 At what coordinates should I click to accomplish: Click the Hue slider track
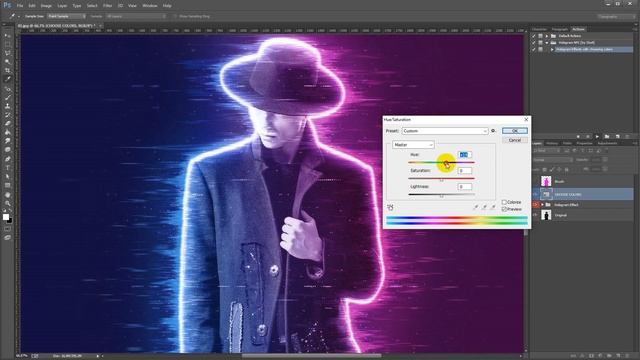(441, 162)
